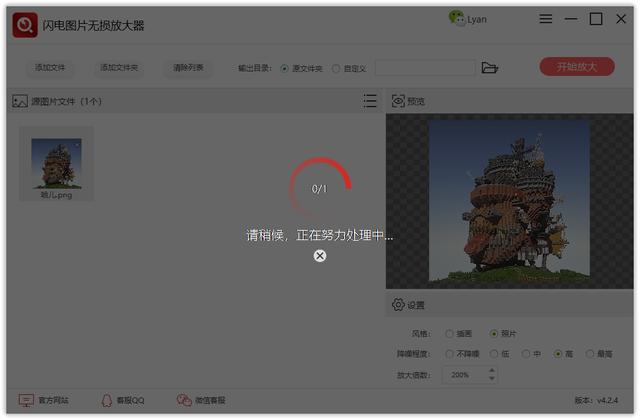Cancel processing with the X circle button
The width and height of the screenshot is (640, 420).
coord(320,256)
